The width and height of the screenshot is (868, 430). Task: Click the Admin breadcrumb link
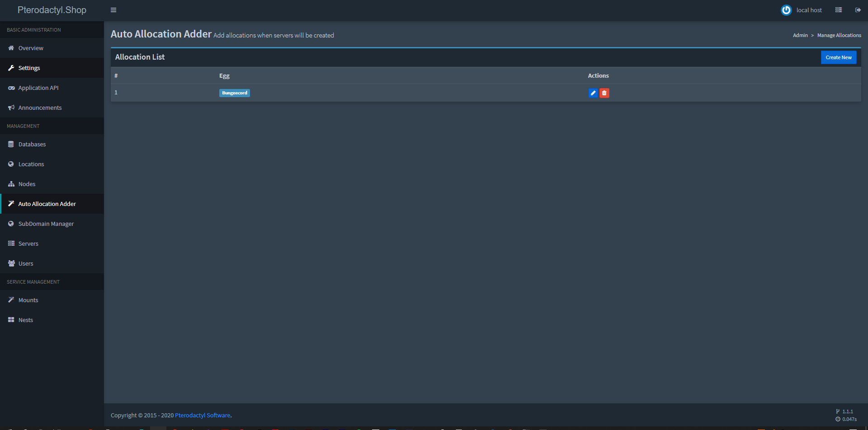tap(800, 35)
